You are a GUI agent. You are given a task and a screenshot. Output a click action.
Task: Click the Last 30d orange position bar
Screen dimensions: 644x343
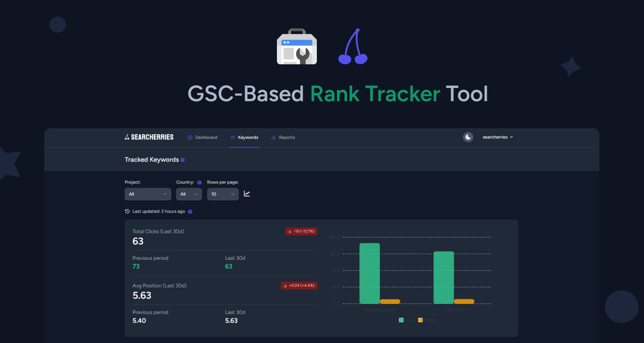click(x=464, y=301)
